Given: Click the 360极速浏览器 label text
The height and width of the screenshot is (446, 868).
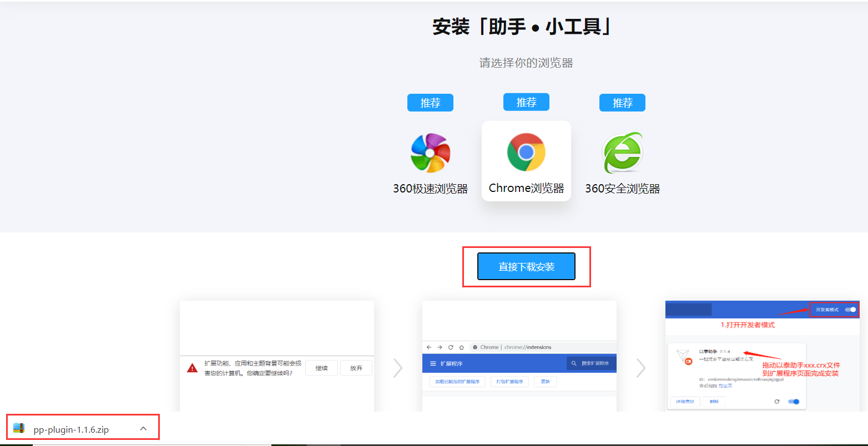Looking at the screenshot, I should point(430,189).
